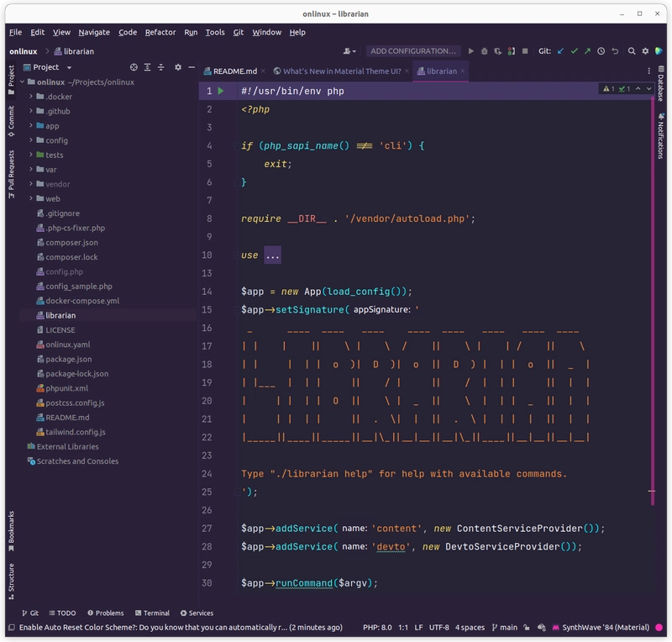
Task: Expand the app folder
Action: [31, 126]
